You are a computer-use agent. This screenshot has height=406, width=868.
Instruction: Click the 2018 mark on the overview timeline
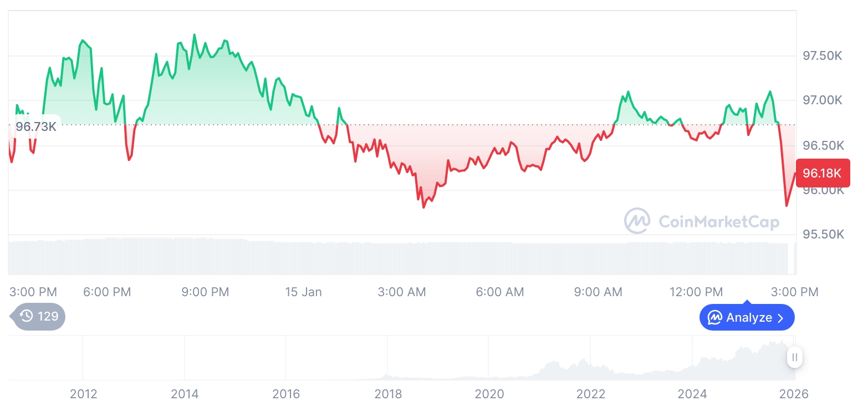388,394
